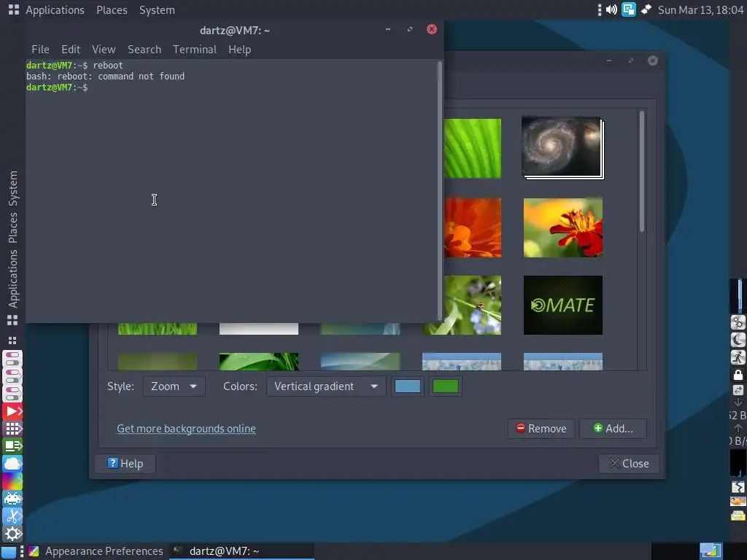This screenshot has height=560, width=747.
Task: Click the Close button in Appearance Preferences
Action: [629, 463]
